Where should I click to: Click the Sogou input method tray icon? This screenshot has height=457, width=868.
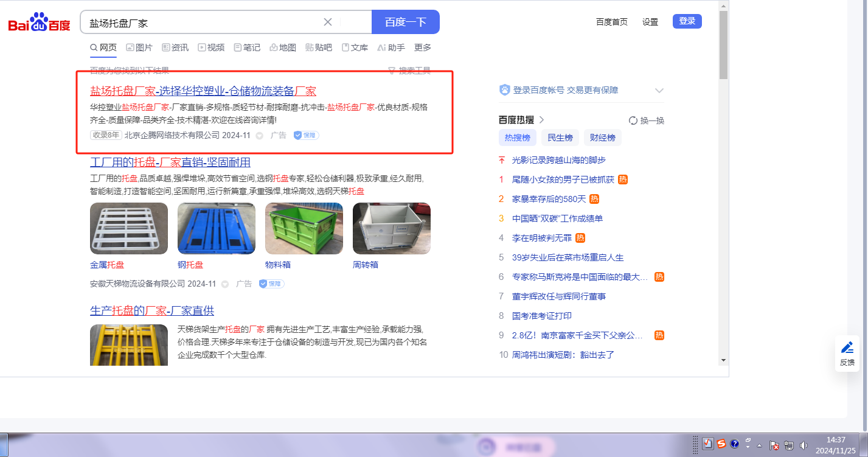tap(721, 444)
